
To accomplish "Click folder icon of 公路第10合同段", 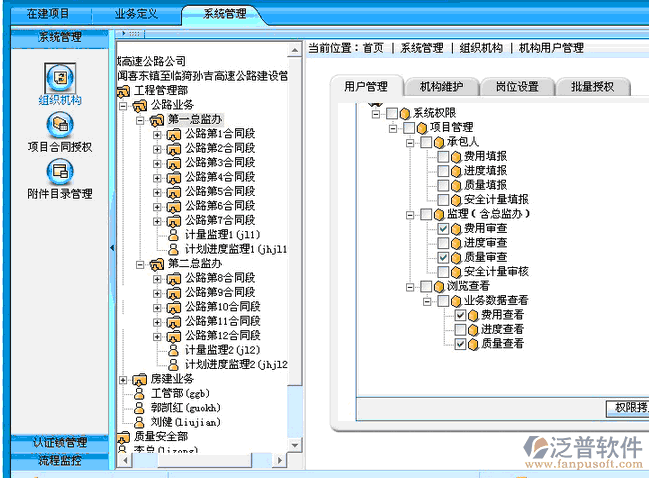I will [x=174, y=307].
